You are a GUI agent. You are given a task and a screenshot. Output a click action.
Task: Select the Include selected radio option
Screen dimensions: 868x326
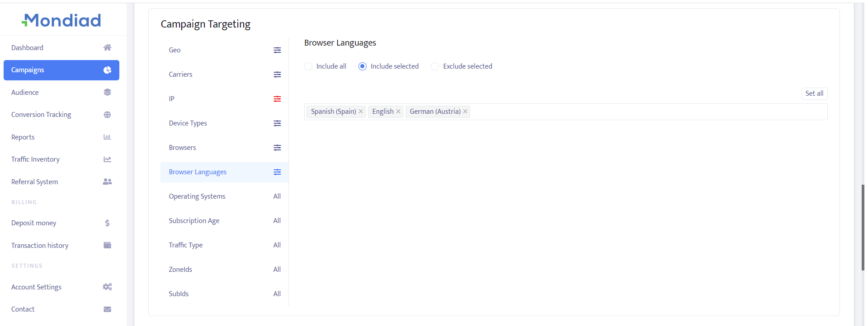[363, 66]
